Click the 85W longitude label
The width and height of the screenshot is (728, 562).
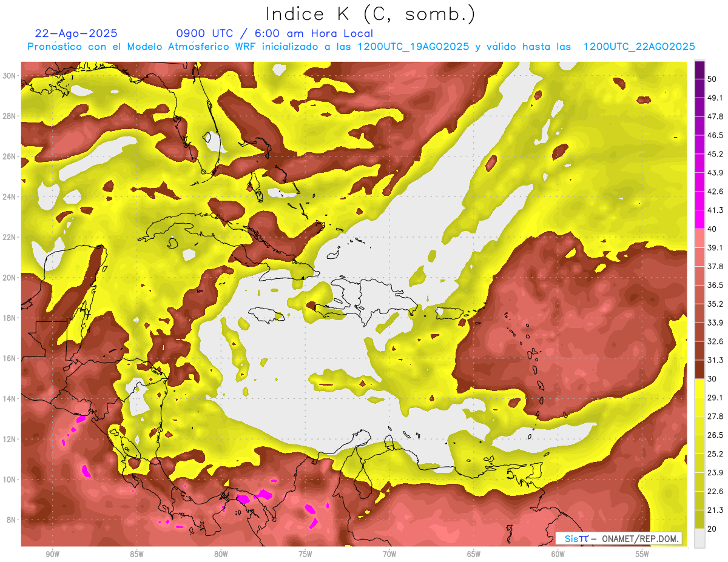(136, 554)
